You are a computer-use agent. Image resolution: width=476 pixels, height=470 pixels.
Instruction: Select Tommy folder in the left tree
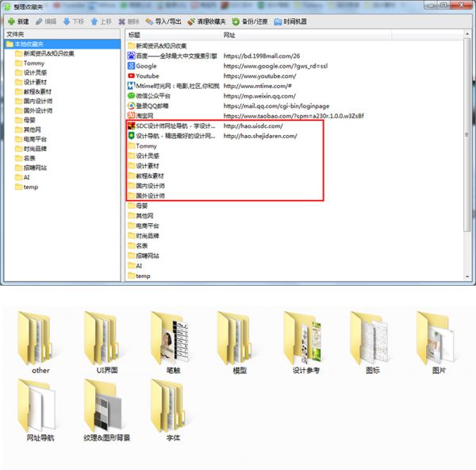coord(34,63)
